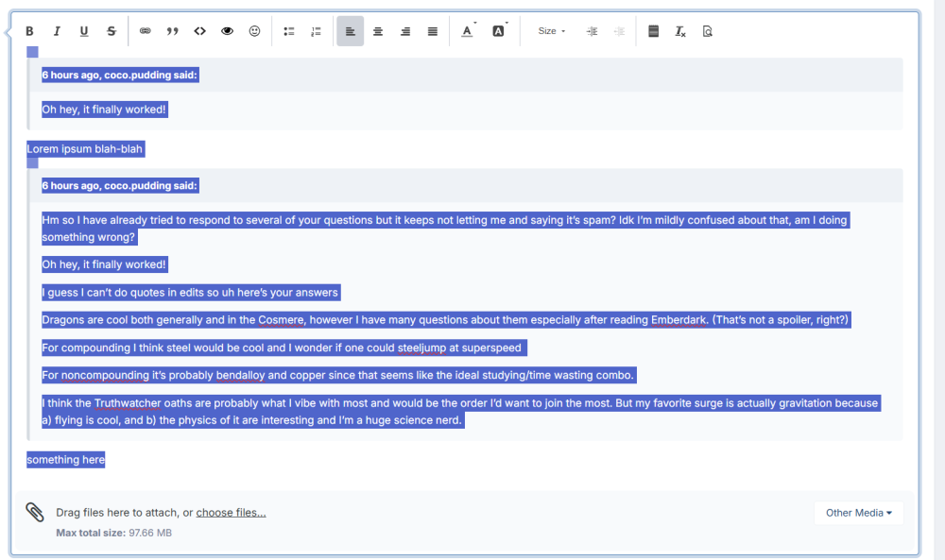The height and width of the screenshot is (560, 945).
Task: Toggle bold formatting
Action: (x=29, y=31)
